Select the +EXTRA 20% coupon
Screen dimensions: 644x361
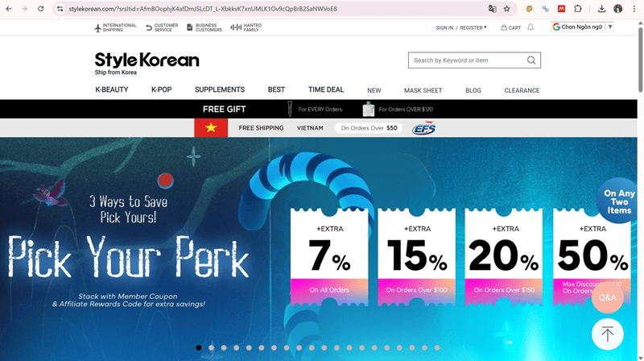click(504, 257)
